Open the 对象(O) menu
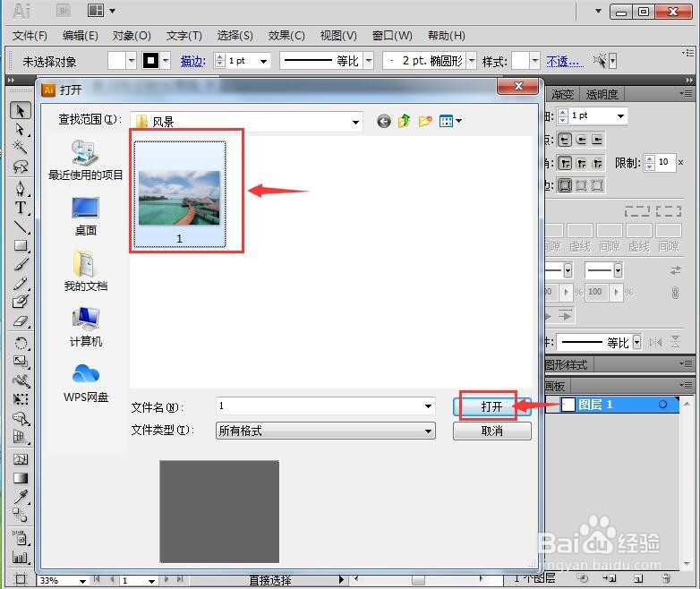 tap(132, 35)
